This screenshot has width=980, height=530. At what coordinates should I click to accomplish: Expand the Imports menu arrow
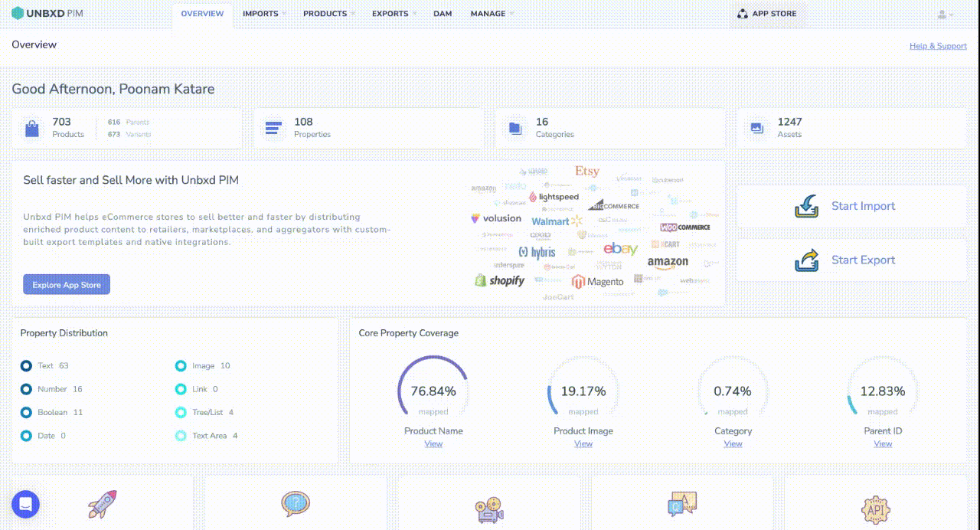pos(284,14)
